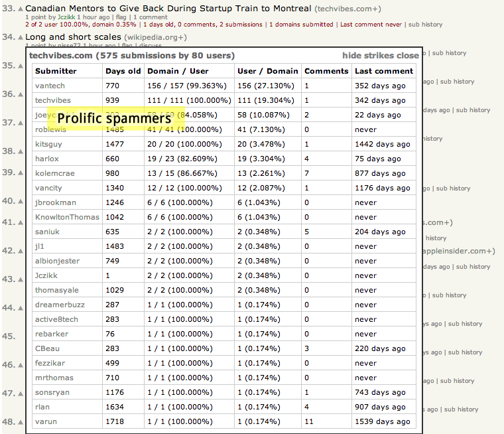Close the techvibes.com popup
The height and width of the screenshot is (434, 504).
point(407,56)
